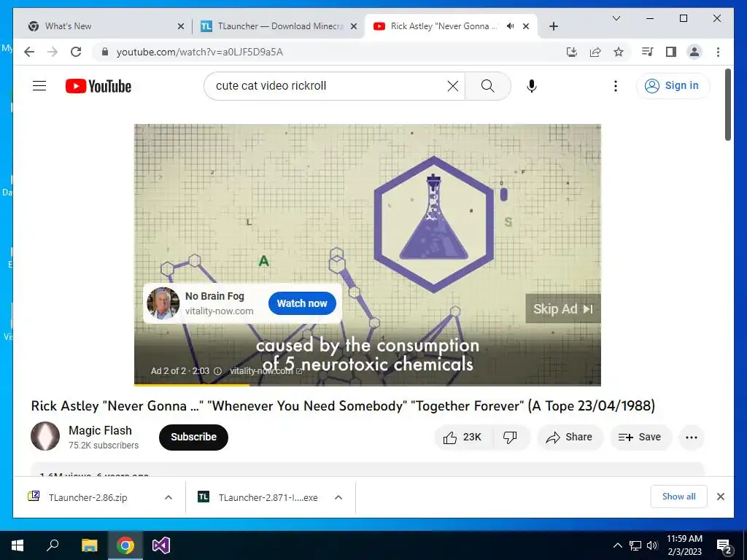Close the Rick Astley tab
The width and height of the screenshot is (747, 560).
click(x=526, y=26)
